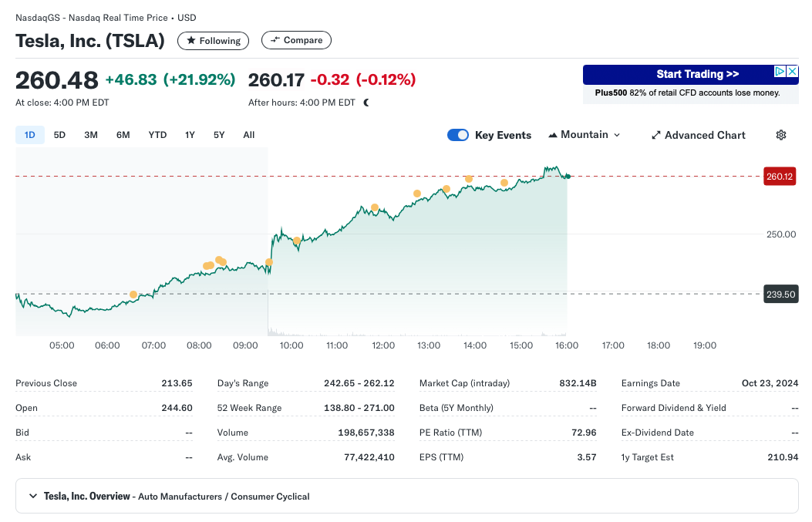Click the Tesla, Inc. (TSLA) heading

coord(90,40)
